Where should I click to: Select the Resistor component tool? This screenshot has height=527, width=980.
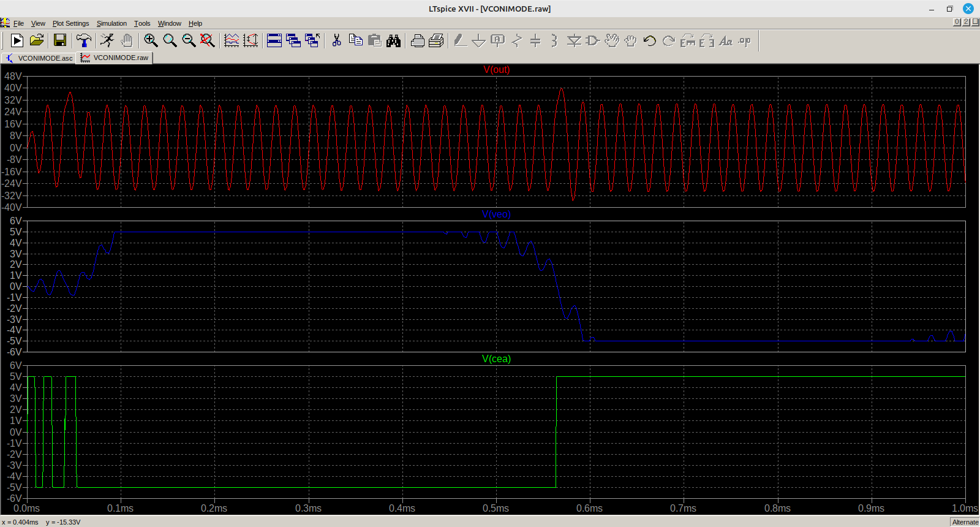coord(517,41)
